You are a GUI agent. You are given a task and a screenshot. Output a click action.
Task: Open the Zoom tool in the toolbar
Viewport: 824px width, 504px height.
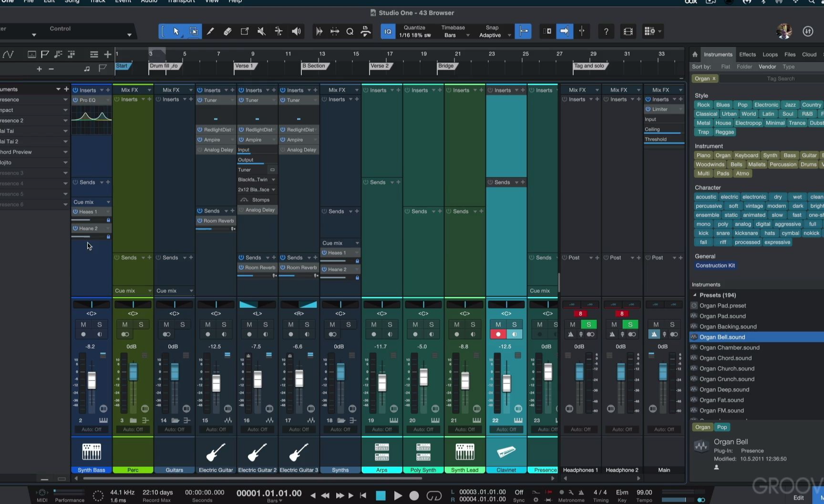point(350,31)
